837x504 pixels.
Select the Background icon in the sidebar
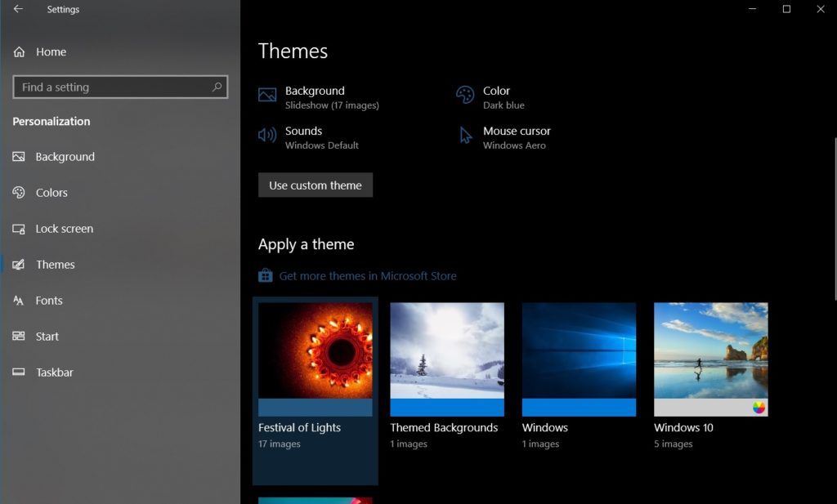coord(18,157)
